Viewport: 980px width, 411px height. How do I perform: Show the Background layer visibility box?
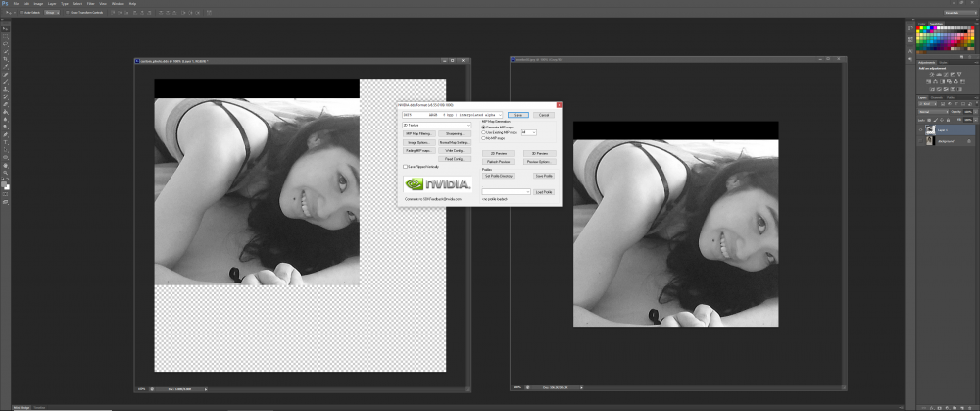coord(920,141)
